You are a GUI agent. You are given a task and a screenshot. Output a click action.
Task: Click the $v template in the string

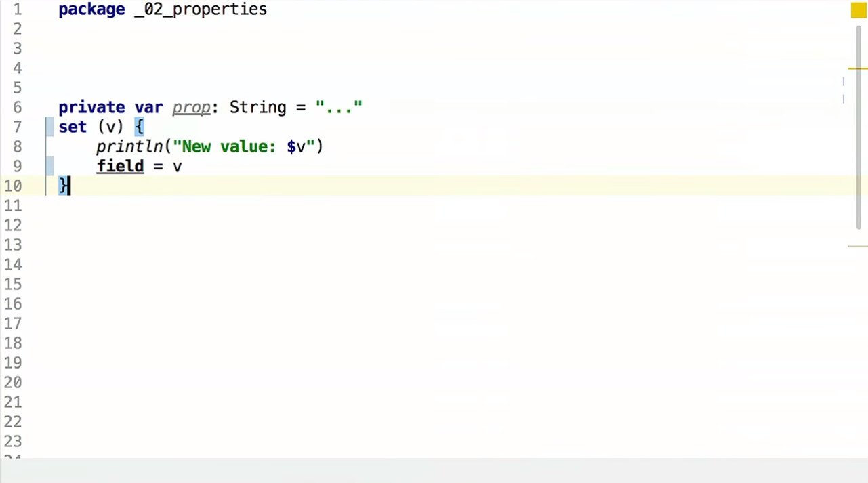tap(296, 147)
